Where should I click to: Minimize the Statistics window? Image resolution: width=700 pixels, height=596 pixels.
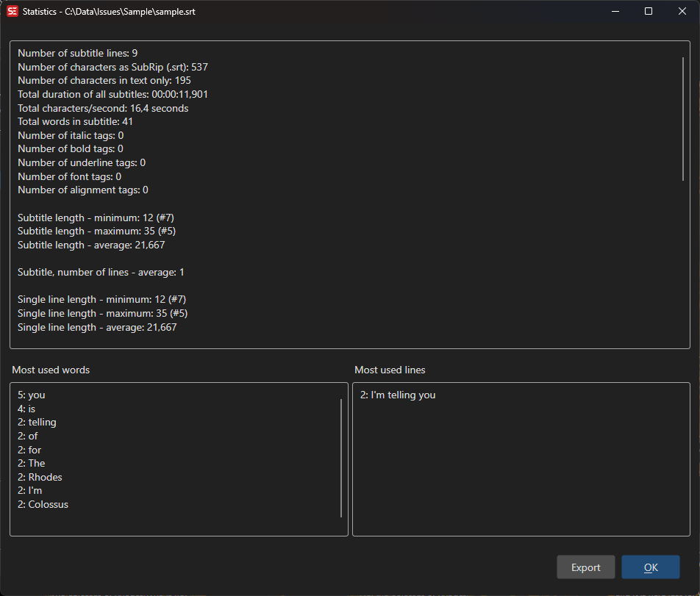(615, 11)
